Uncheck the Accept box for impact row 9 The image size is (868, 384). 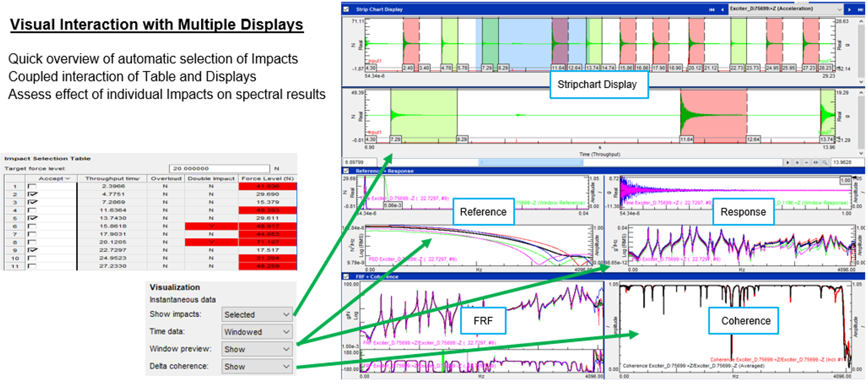tap(32, 250)
